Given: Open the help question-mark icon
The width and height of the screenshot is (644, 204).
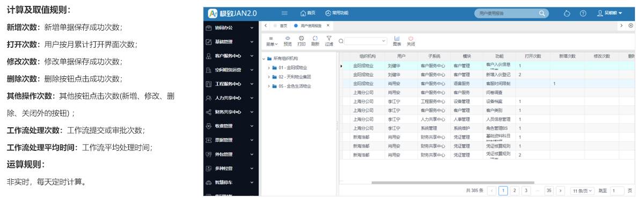Looking at the screenshot, I should tap(583, 13).
